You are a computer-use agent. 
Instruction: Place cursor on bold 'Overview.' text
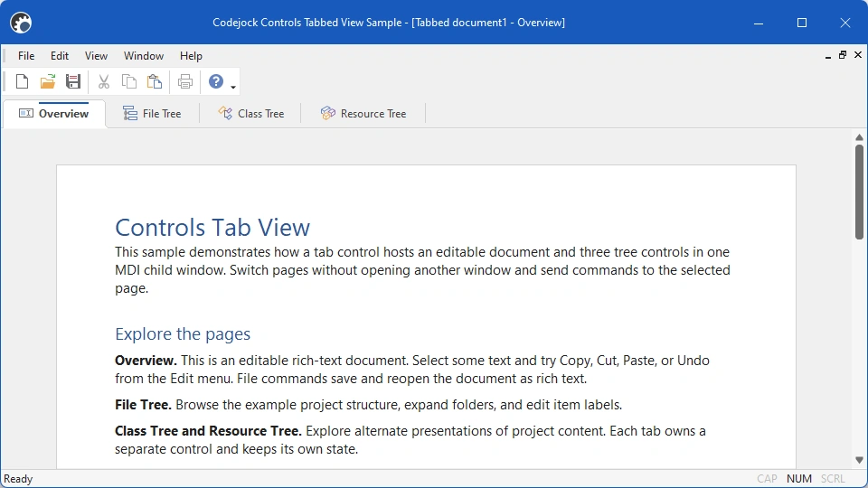click(146, 361)
